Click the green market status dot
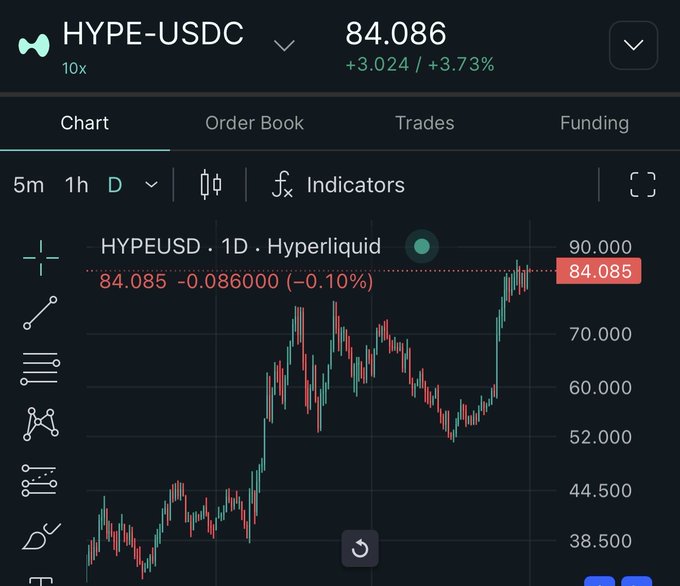Screen dimensions: 680x586 click(422, 246)
